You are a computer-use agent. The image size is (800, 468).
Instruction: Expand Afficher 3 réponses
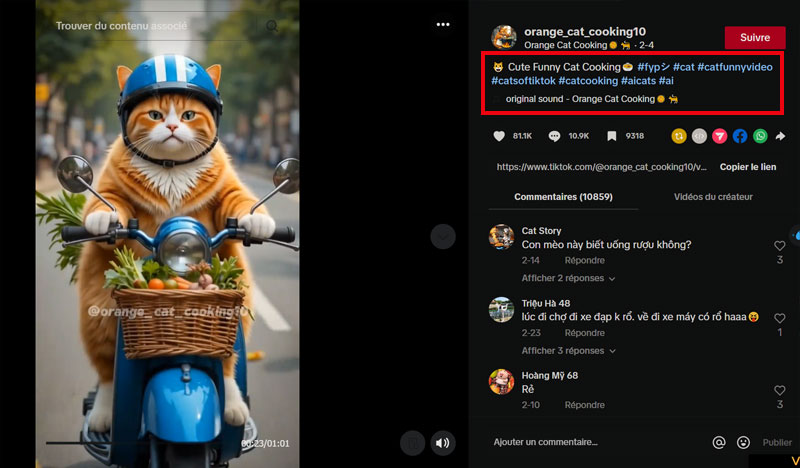[568, 351]
